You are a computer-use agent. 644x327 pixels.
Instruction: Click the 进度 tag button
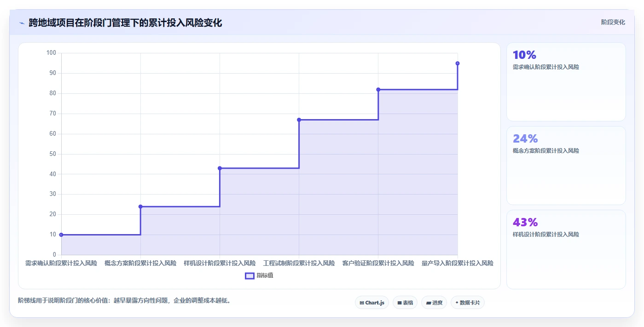(434, 303)
